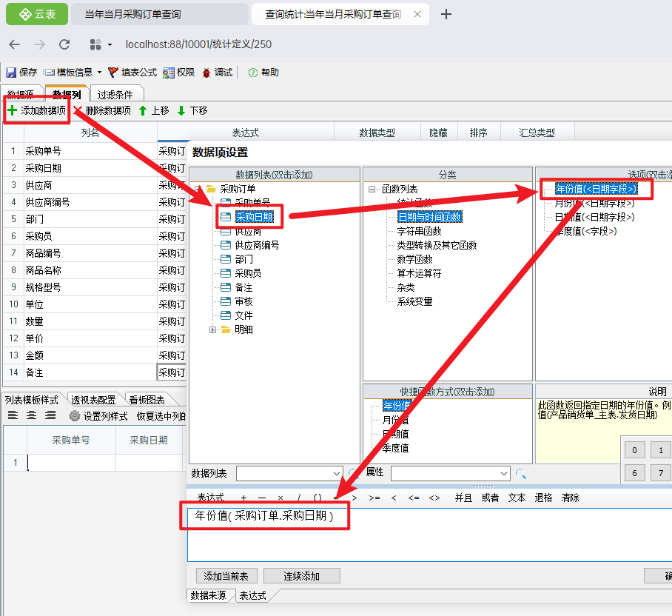The image size is (672, 616).
Task: Go back in the browser
Action: pyautogui.click(x=15, y=44)
